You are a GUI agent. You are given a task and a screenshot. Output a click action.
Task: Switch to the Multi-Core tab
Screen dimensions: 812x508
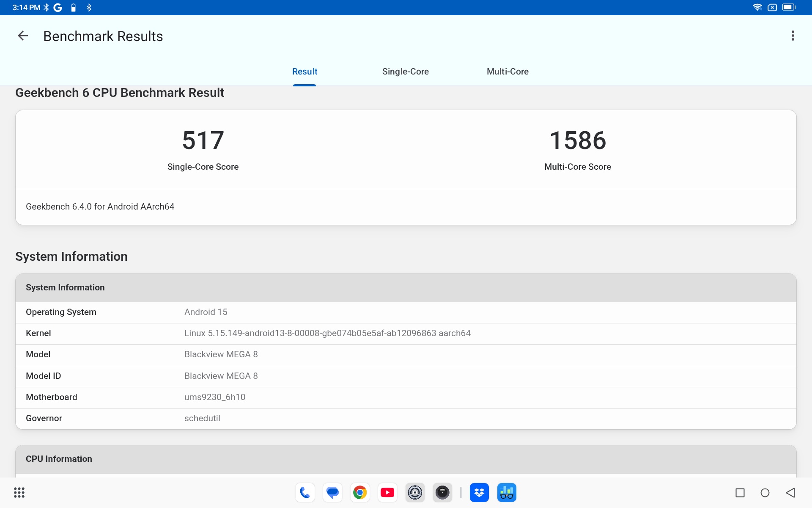[507, 72]
